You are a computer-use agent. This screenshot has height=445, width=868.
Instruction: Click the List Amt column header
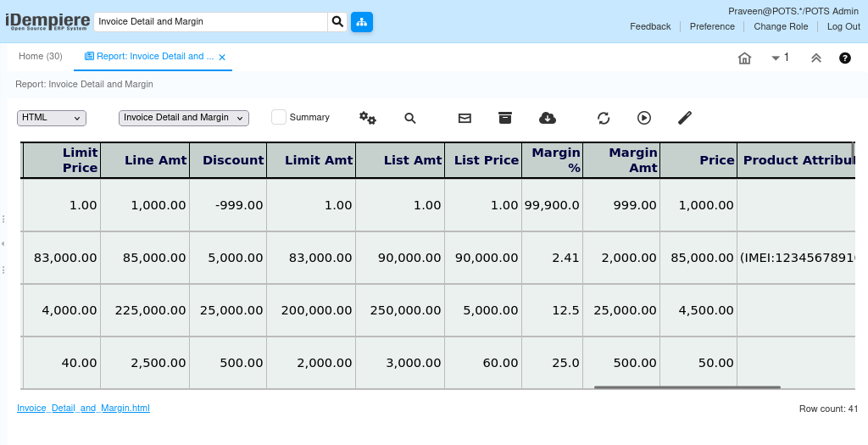[400, 160]
